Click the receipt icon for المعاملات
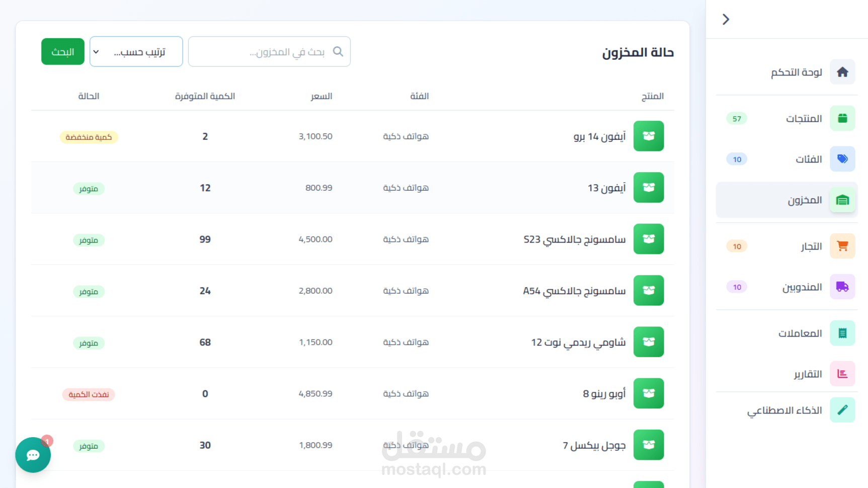The width and height of the screenshot is (868, 488). 842,333
